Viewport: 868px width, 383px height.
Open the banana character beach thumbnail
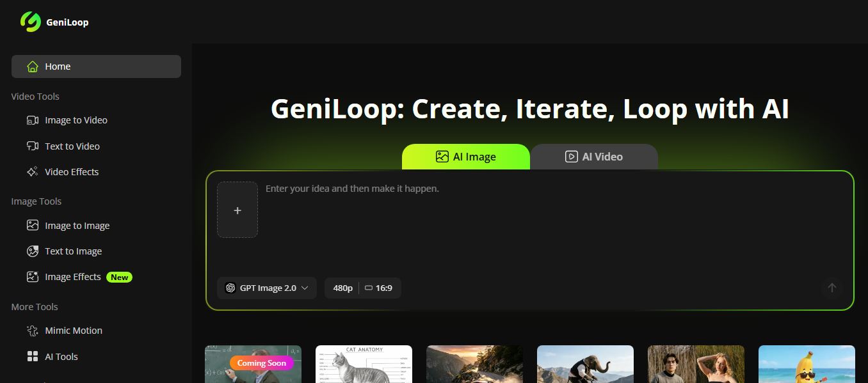[x=807, y=364]
